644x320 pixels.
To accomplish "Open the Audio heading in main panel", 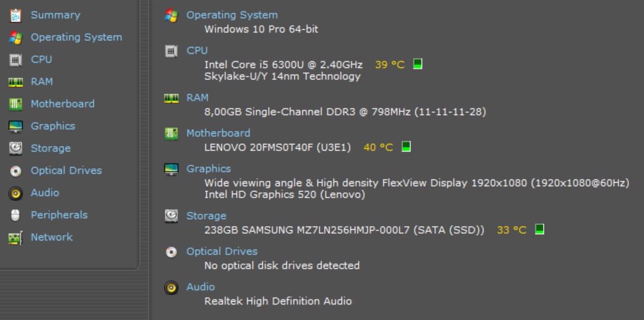I will coord(200,287).
